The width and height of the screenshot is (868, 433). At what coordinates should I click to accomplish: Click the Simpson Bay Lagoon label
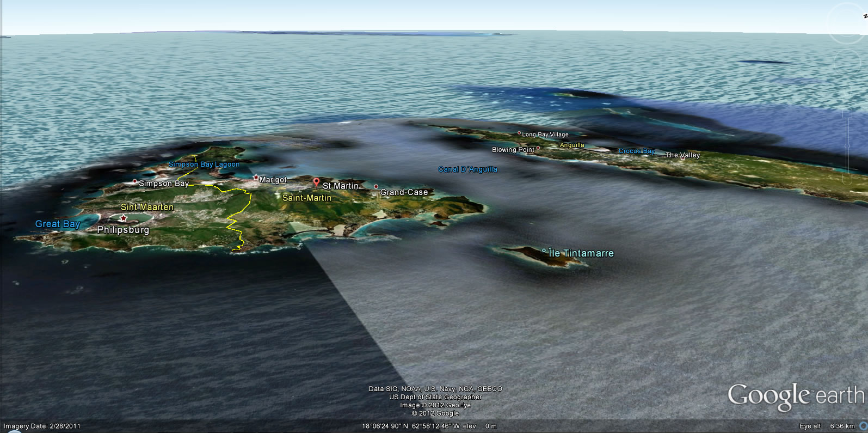click(x=204, y=164)
